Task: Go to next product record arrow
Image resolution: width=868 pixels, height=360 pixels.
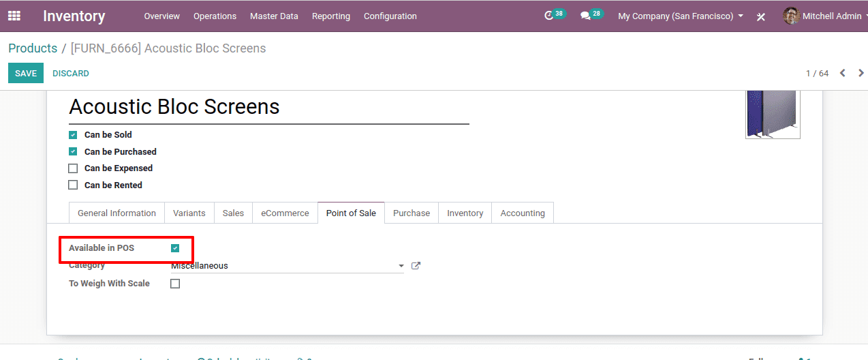Action: pos(861,73)
